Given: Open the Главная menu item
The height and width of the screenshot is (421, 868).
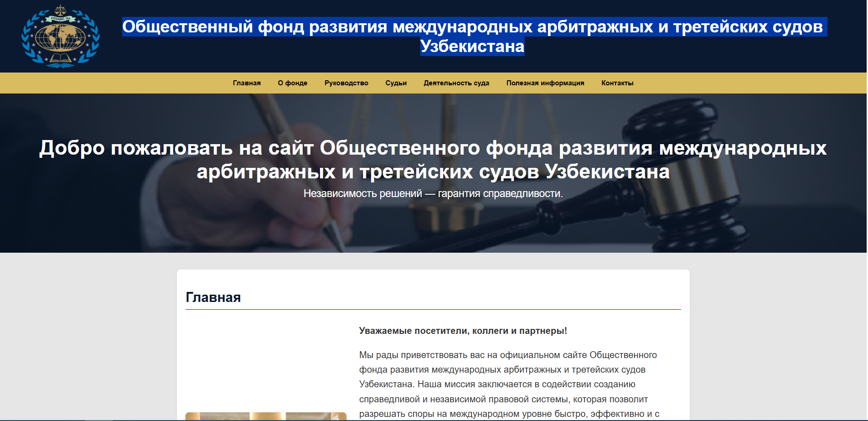Looking at the screenshot, I should [x=247, y=83].
